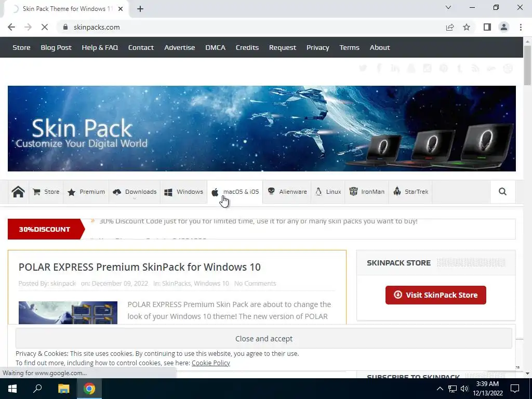
Task: Click the POLAR EXPRESS post thumbnail
Action: tap(68, 312)
